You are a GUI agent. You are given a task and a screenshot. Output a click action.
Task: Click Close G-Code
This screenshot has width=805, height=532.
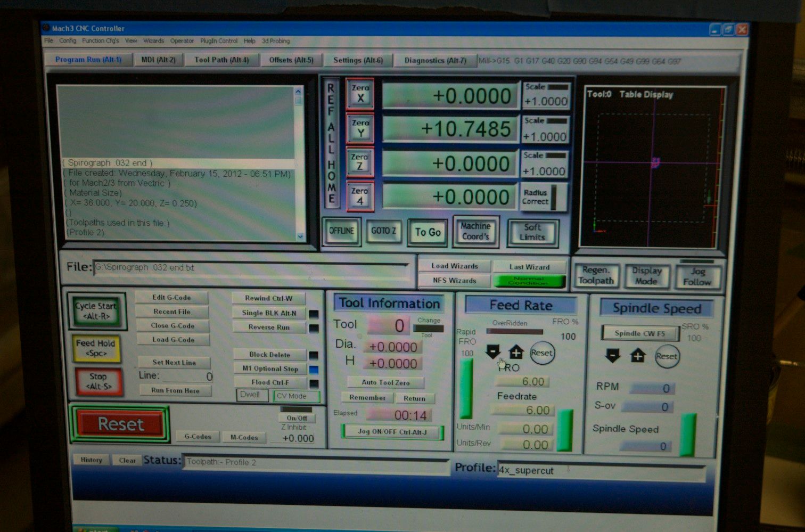[172, 325]
